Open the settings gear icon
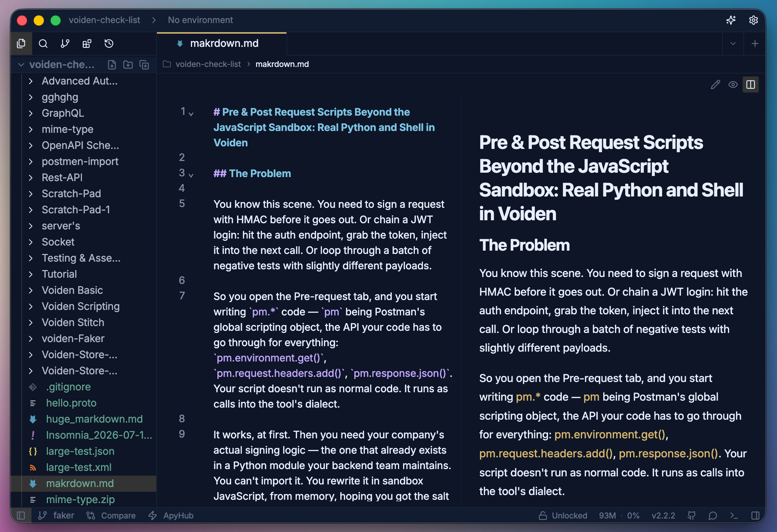Screen dimensions: 777x532 753,20
